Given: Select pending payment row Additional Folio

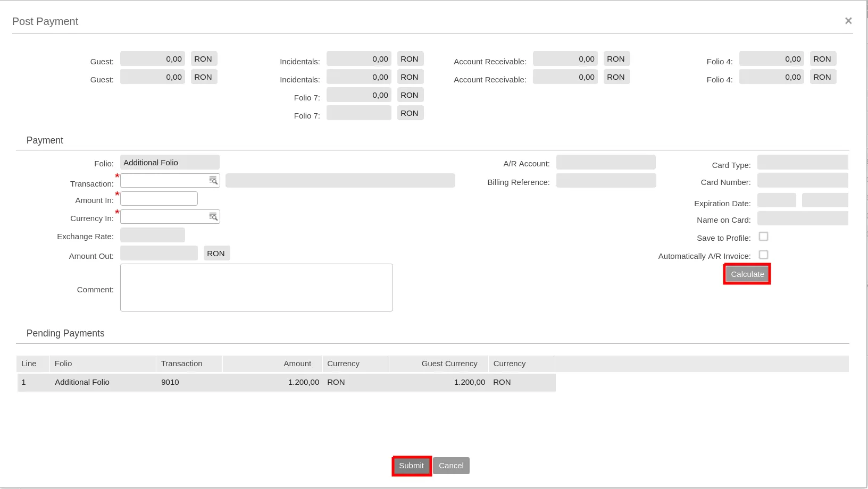Looking at the screenshot, I should pyautogui.click(x=286, y=382).
